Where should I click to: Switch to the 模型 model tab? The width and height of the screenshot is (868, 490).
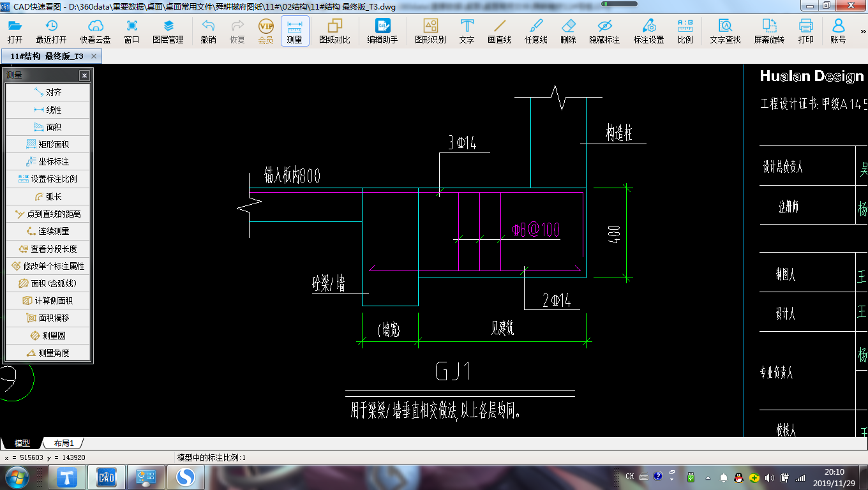22,443
